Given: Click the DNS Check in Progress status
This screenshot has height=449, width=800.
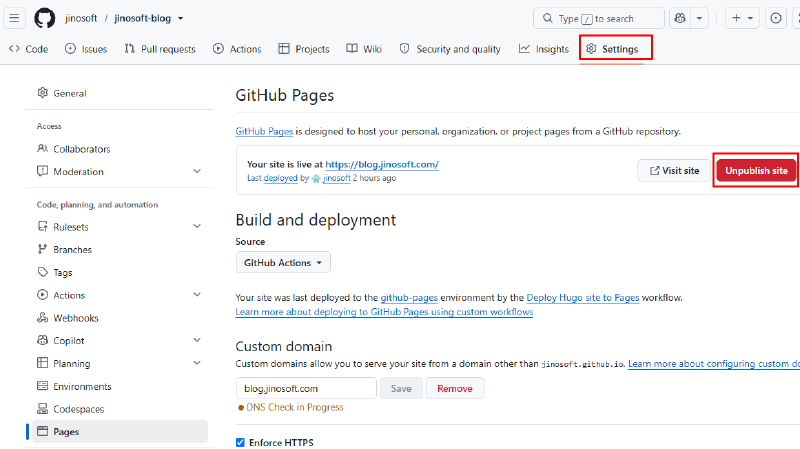Looking at the screenshot, I should pos(291,407).
